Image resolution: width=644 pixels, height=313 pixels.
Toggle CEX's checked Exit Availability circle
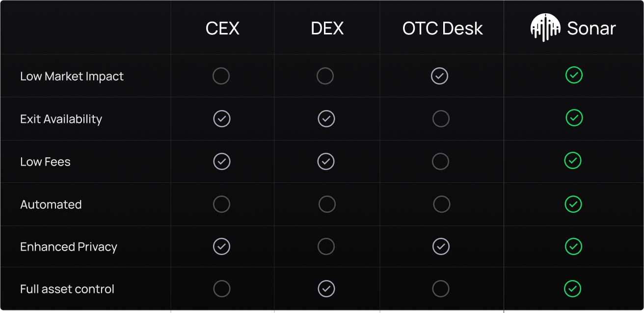(222, 118)
